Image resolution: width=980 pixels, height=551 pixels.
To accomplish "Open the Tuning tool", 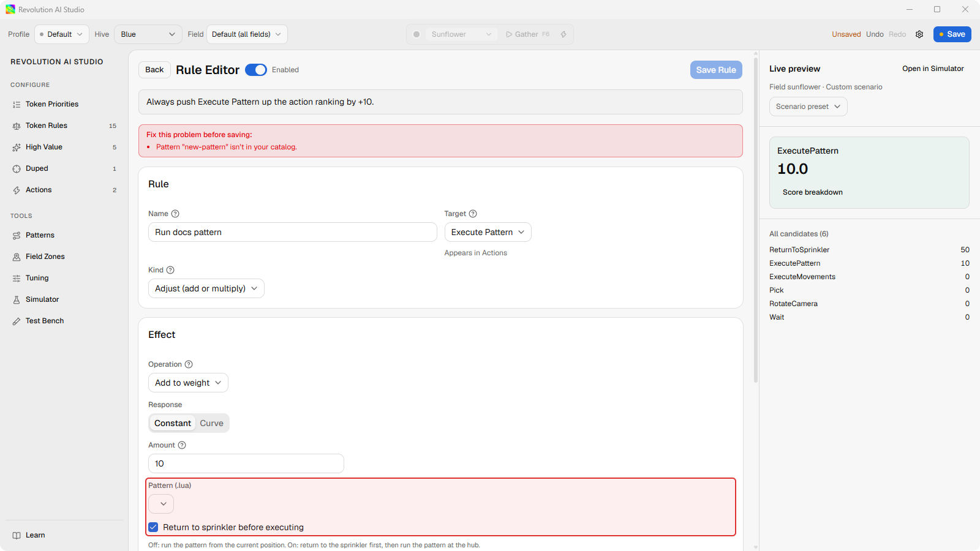I will click(x=64, y=278).
